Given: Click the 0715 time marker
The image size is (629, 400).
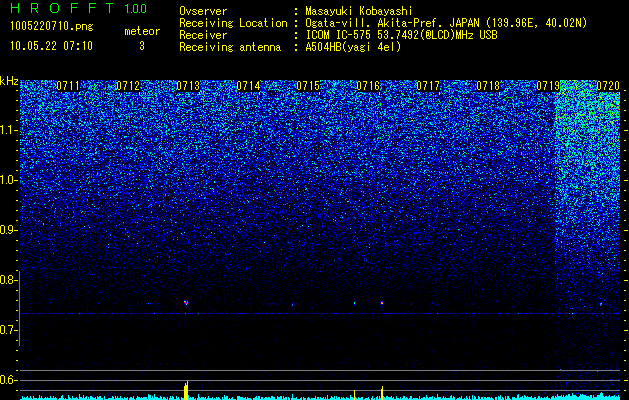Looking at the screenshot, I should point(308,86).
